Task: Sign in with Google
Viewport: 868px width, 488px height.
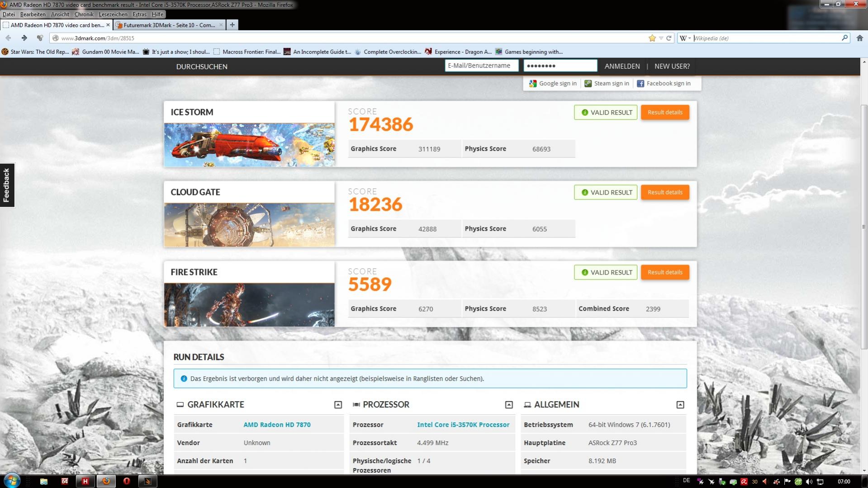Action: tap(553, 83)
